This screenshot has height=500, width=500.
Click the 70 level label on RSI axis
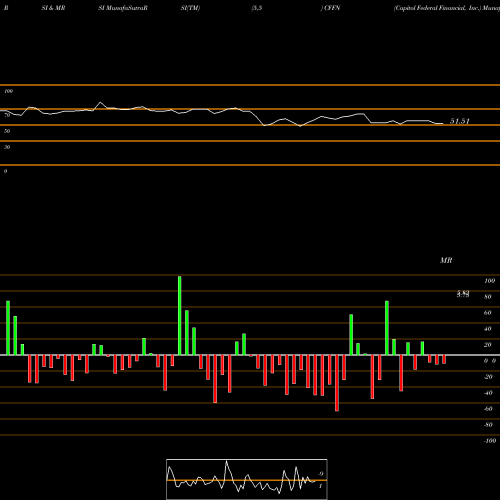[7, 115]
